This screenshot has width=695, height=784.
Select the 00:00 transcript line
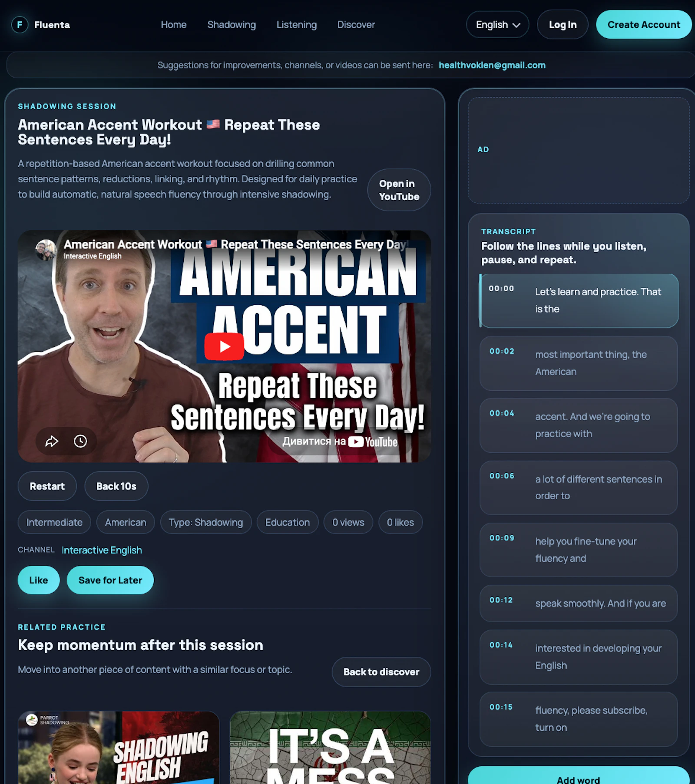[579, 300]
